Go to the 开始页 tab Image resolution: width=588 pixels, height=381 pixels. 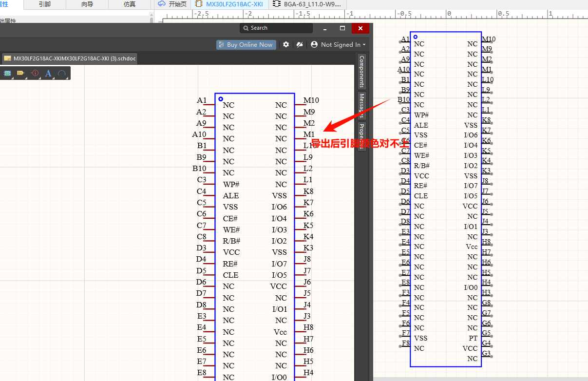tap(172, 4)
